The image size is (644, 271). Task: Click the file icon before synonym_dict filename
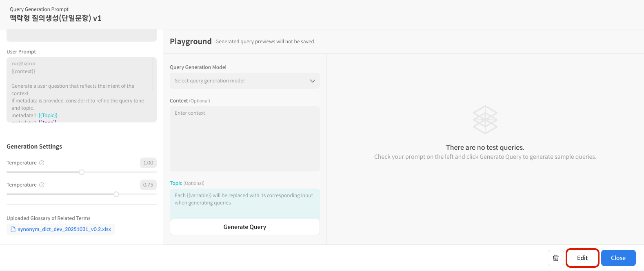tap(13, 229)
